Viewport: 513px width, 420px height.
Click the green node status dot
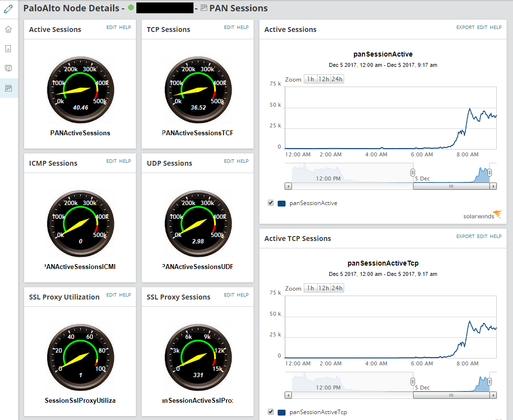[131, 7]
